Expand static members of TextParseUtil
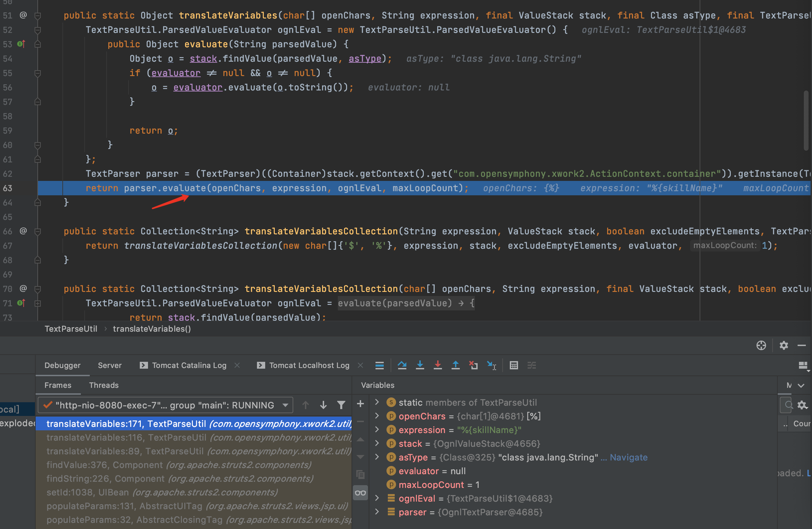 [377, 402]
